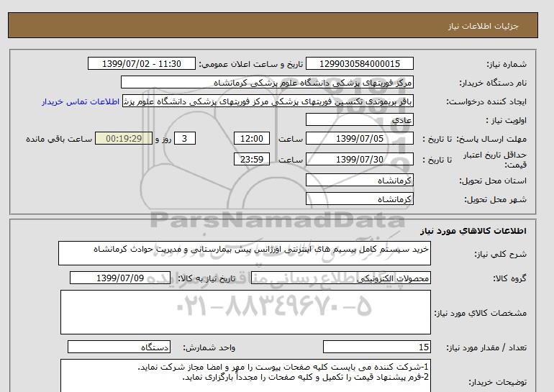Viewport: 554px width, 392px height.
Task: Select the public announcement date field 1399/07/02 - 11:30
Action: coord(141,63)
